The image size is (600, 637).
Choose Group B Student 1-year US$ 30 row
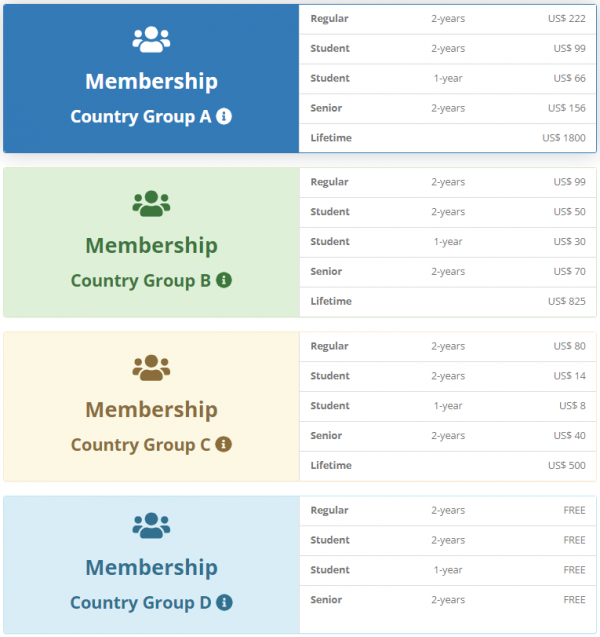coord(448,242)
